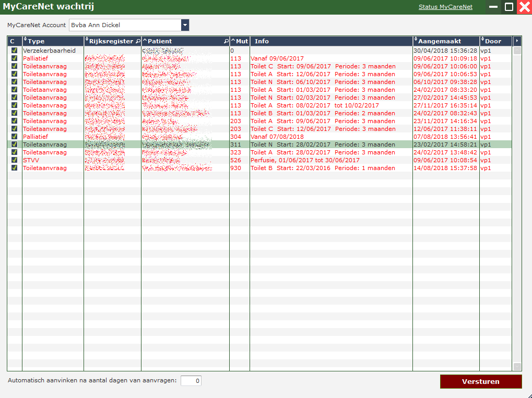This screenshot has width=532, height=398.
Task: Toggle checkbox for Toilet B Start 22/03/2016 row
Action: pos(14,167)
